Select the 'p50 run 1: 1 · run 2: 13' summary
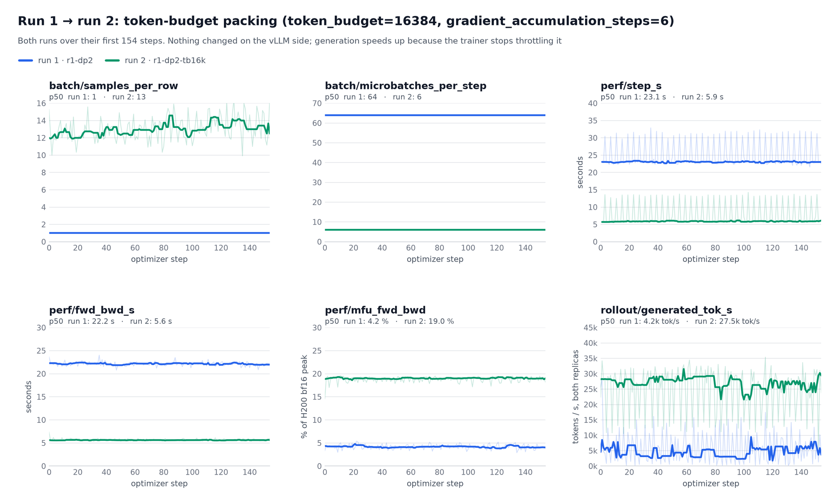 (x=97, y=97)
